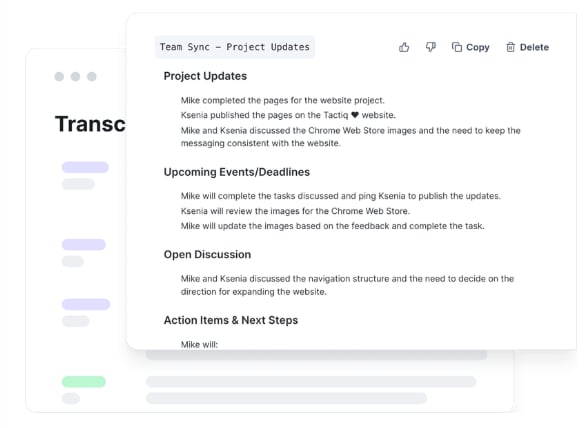The height and width of the screenshot is (428, 587).
Task: Select the top purple speaker label
Action: tap(85, 167)
